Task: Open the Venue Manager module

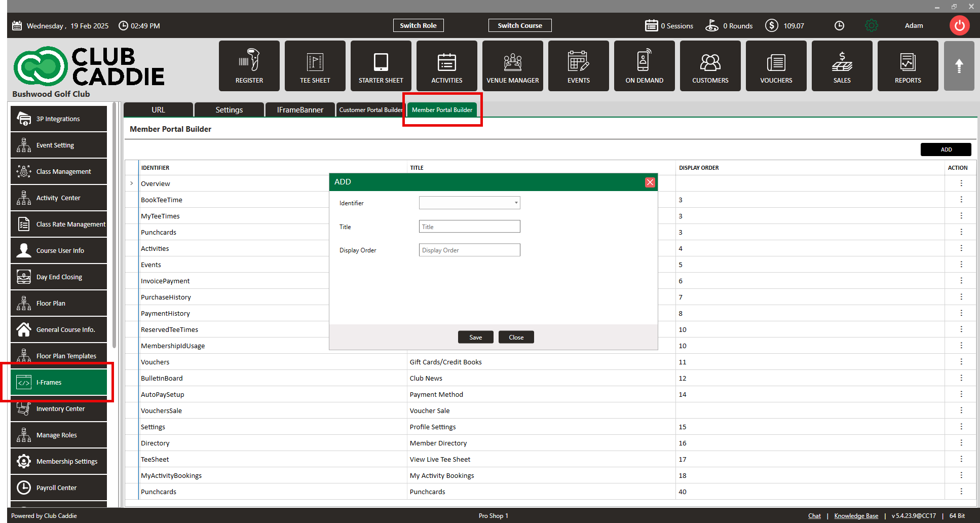Action: coord(513,66)
